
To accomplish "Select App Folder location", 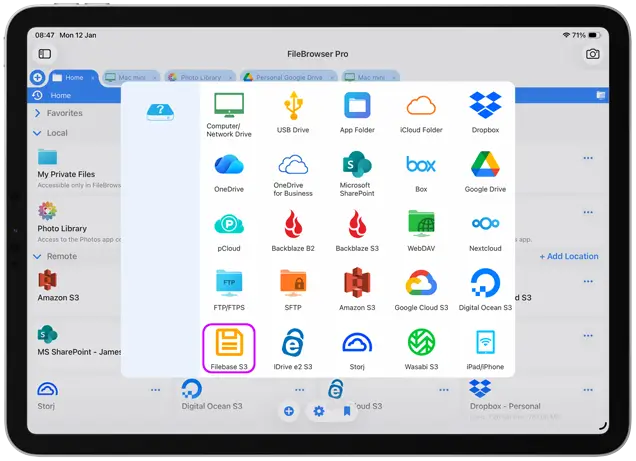I will 357,113.
